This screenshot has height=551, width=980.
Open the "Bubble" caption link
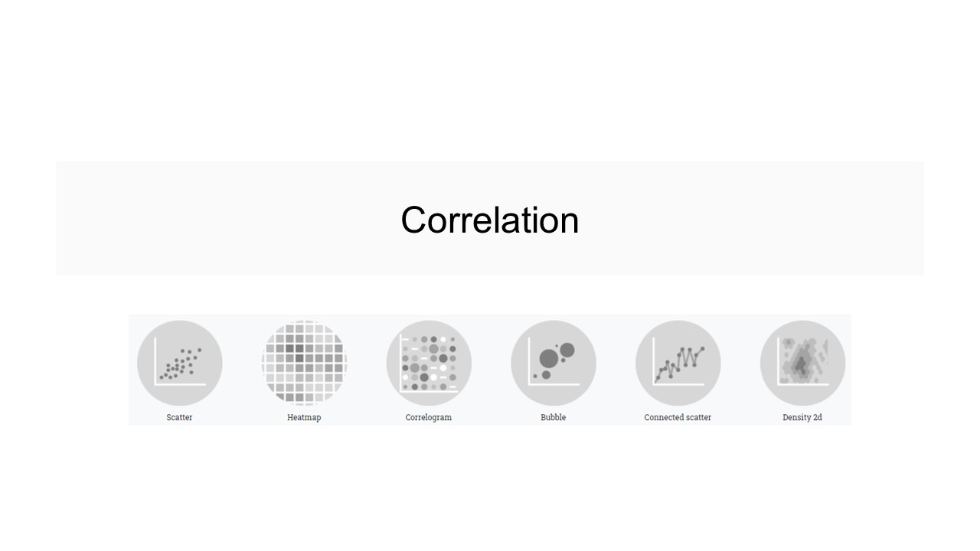554,418
